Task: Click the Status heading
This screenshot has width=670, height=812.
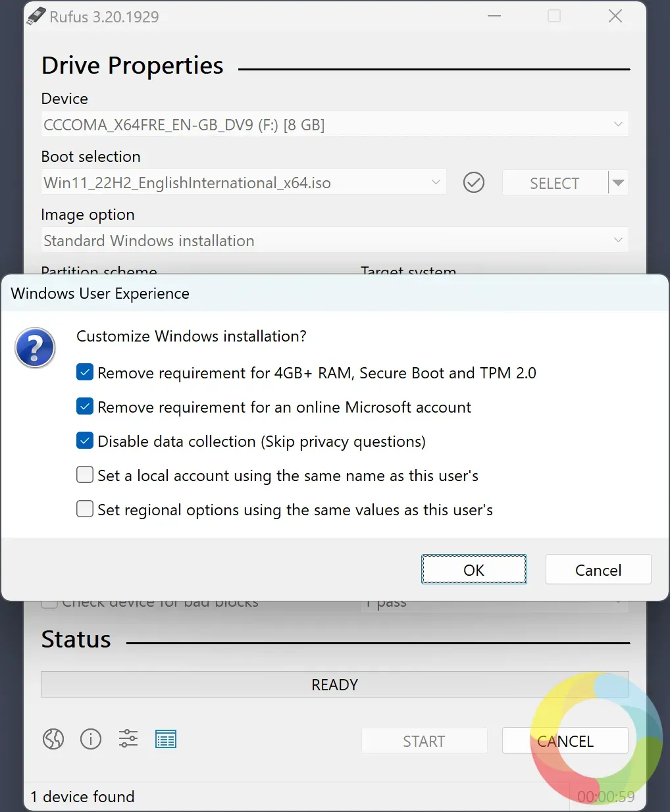Action: tap(76, 640)
